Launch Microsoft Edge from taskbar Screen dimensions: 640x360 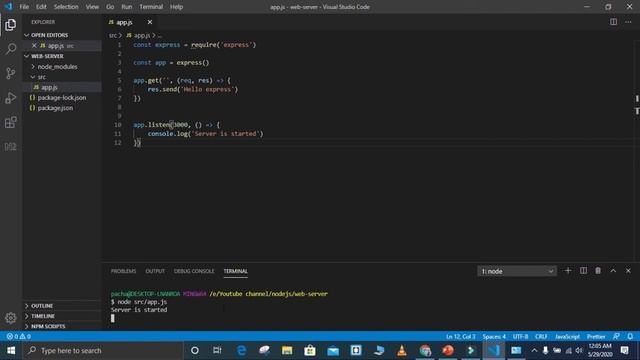(x=241, y=350)
